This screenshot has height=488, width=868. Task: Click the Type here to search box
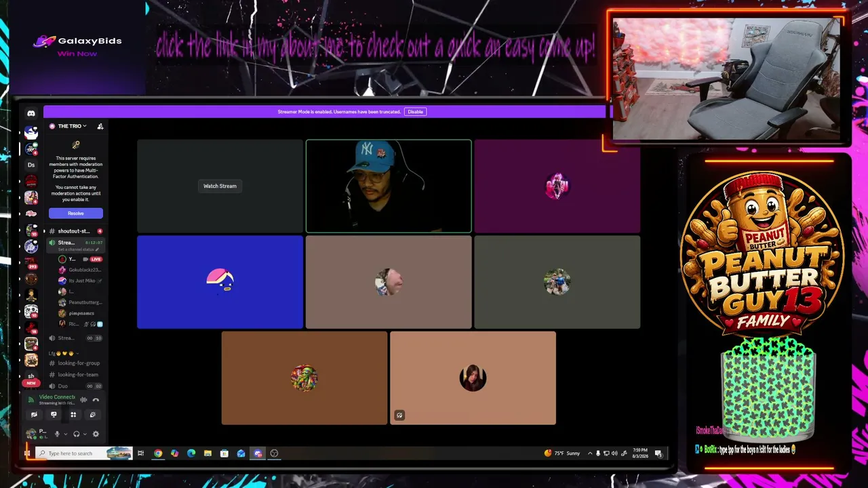83,453
